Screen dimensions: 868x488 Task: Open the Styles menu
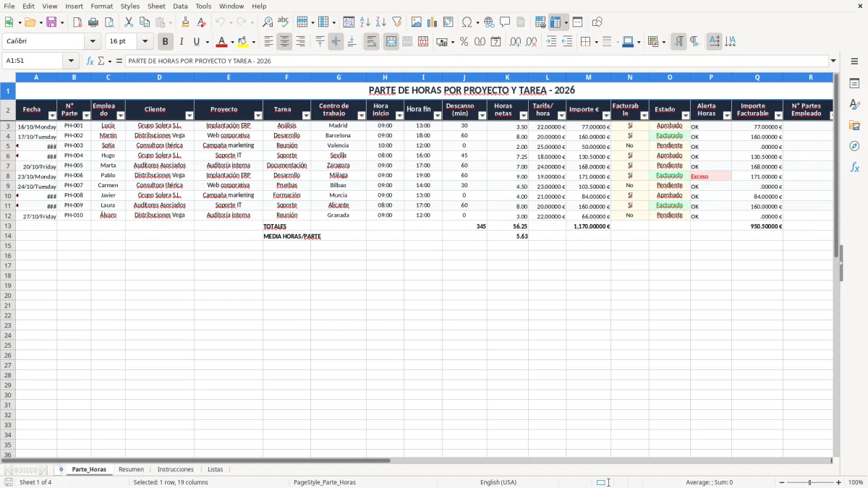pos(130,6)
